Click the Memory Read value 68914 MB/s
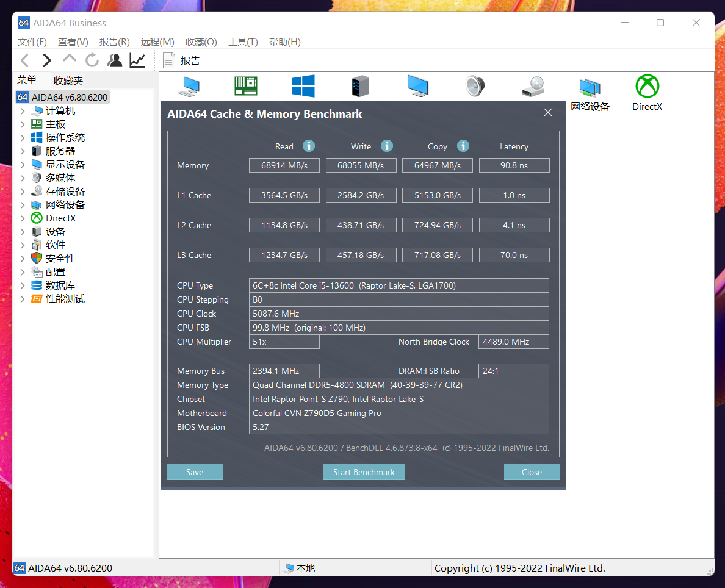The width and height of the screenshot is (725, 588). (284, 165)
